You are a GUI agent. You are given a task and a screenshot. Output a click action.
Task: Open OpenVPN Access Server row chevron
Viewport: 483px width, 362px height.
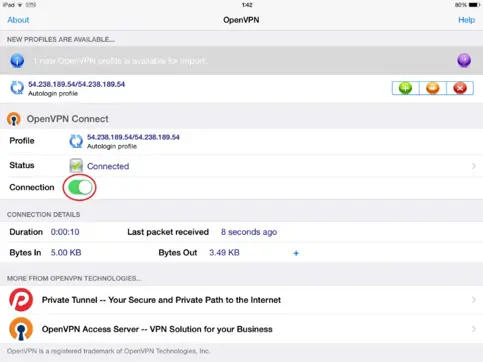click(474, 329)
